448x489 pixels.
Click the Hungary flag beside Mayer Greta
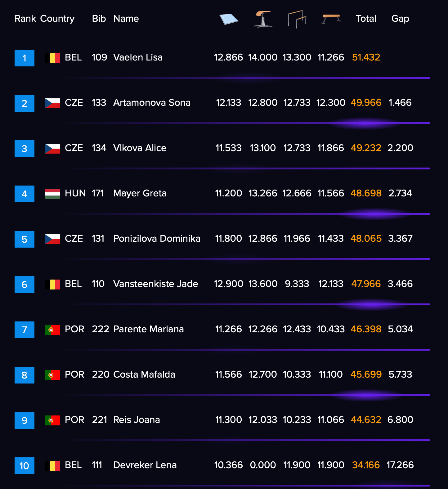[x=52, y=194]
